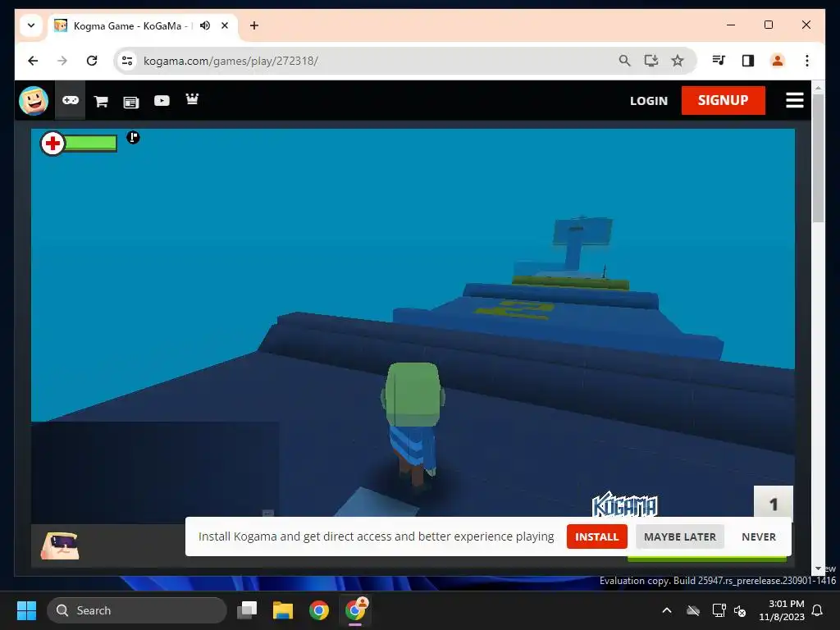Open the YouTube video icon
840x630 pixels.
coord(162,100)
